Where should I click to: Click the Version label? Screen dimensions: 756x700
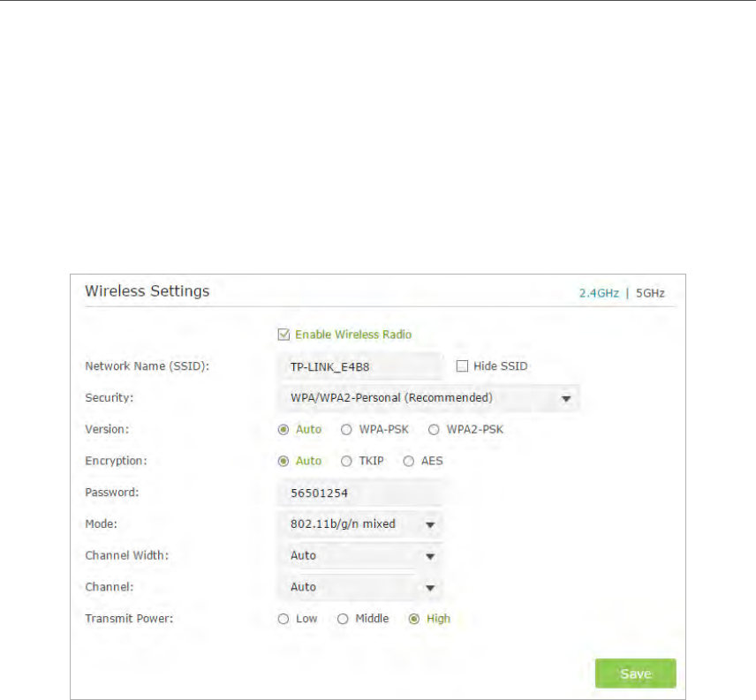coord(107,429)
